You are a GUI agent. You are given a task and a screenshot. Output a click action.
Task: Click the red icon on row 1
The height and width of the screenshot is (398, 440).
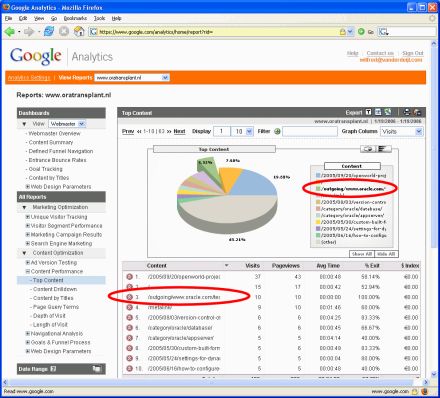(129, 277)
